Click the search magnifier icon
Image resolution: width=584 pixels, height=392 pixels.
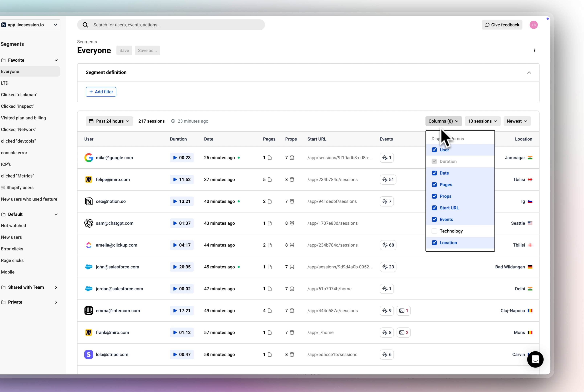pyautogui.click(x=85, y=25)
